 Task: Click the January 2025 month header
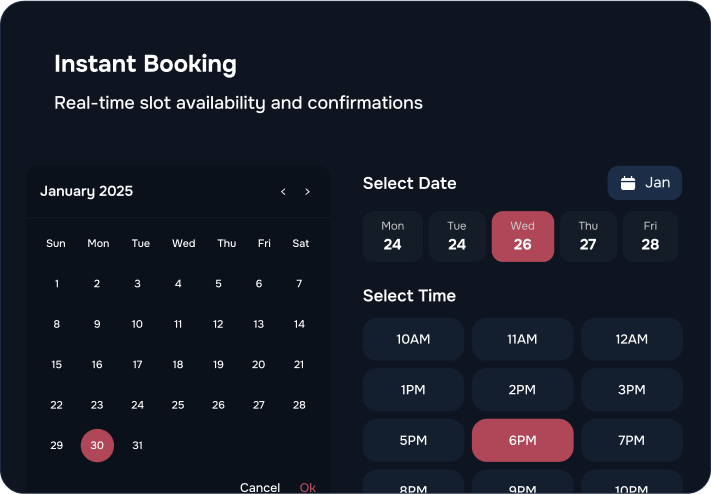click(x=86, y=192)
